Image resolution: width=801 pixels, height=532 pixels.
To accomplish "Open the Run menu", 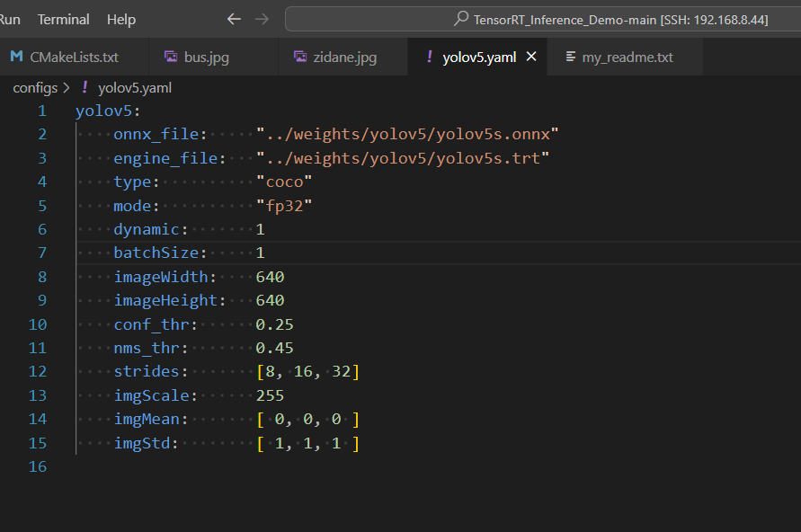I will (9, 19).
